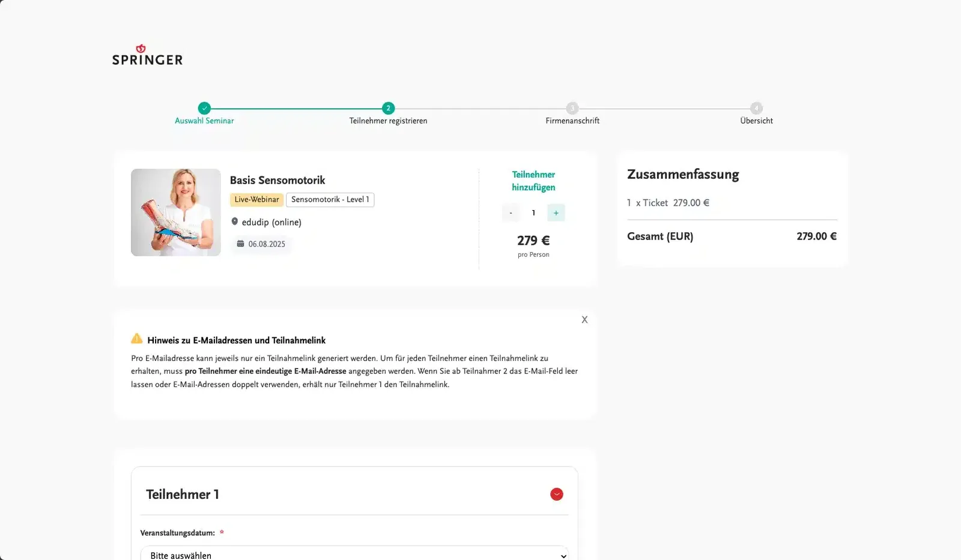Click the Zusammenfassung heading
The height and width of the screenshot is (560, 961).
coord(683,175)
